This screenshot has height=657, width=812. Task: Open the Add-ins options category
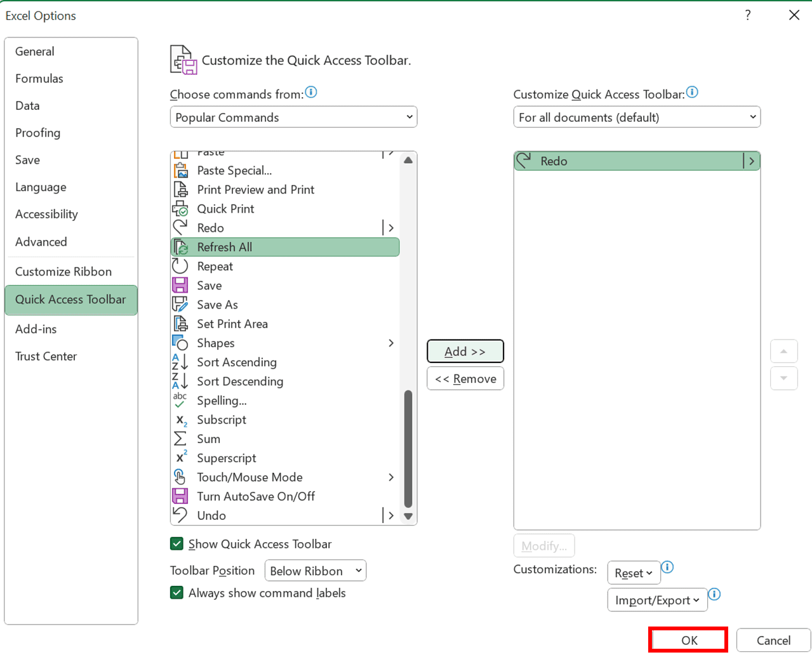(x=71, y=329)
